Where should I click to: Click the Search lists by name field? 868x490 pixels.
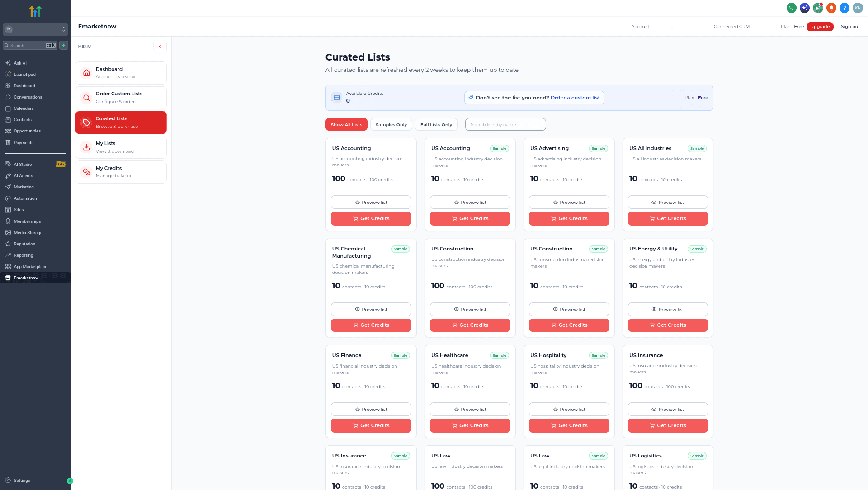[x=505, y=124]
